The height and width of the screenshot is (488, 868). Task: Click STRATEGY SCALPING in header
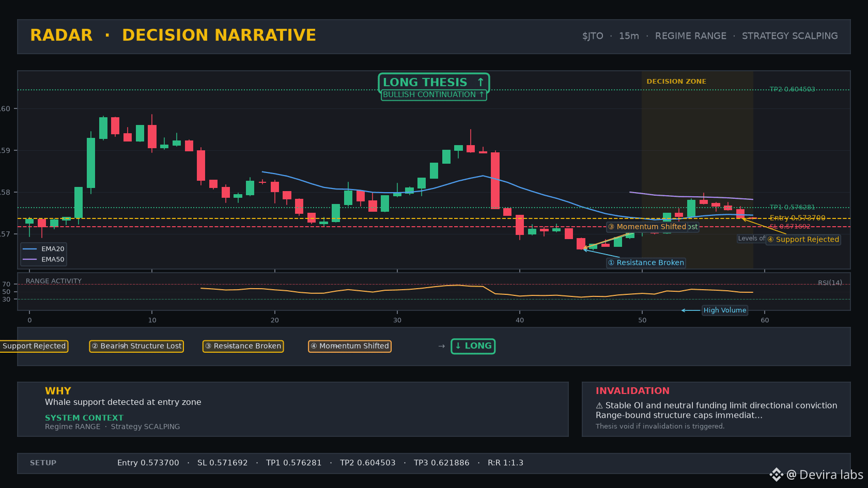click(x=789, y=36)
